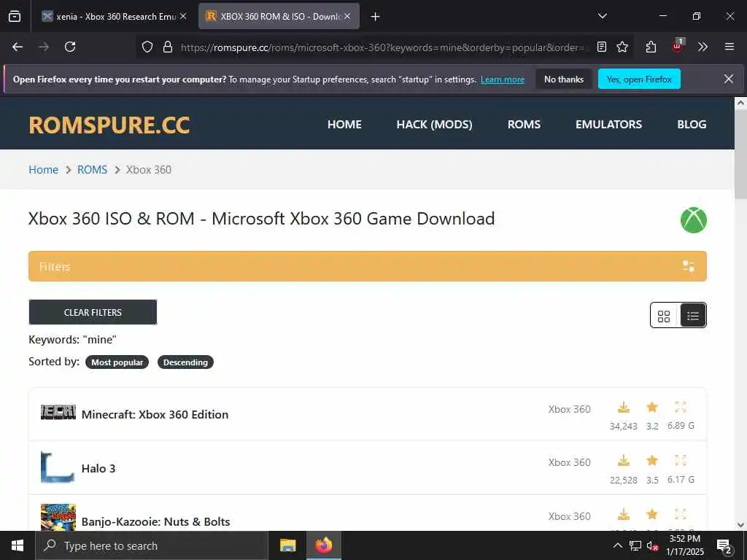Click the ROMSPURE.CC site logo
Image resolution: width=747 pixels, height=560 pixels.
click(x=109, y=125)
